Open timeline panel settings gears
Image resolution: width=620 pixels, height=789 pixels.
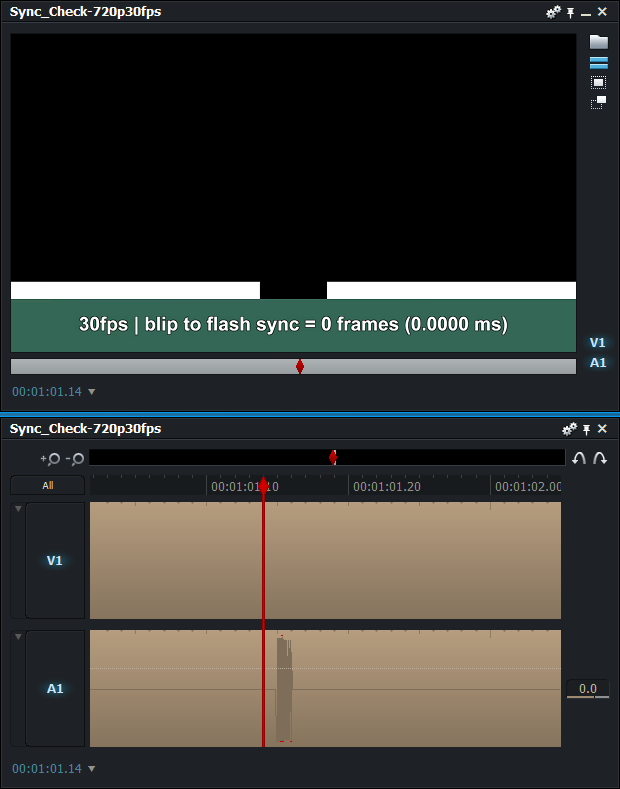point(569,429)
